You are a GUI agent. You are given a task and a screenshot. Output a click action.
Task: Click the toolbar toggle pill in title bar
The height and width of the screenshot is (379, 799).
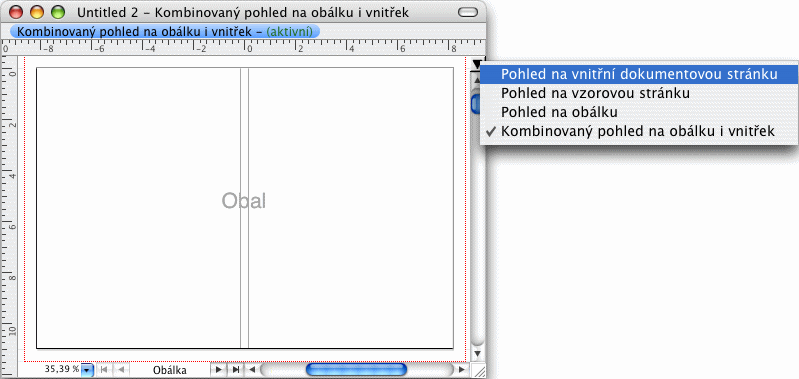click(468, 12)
